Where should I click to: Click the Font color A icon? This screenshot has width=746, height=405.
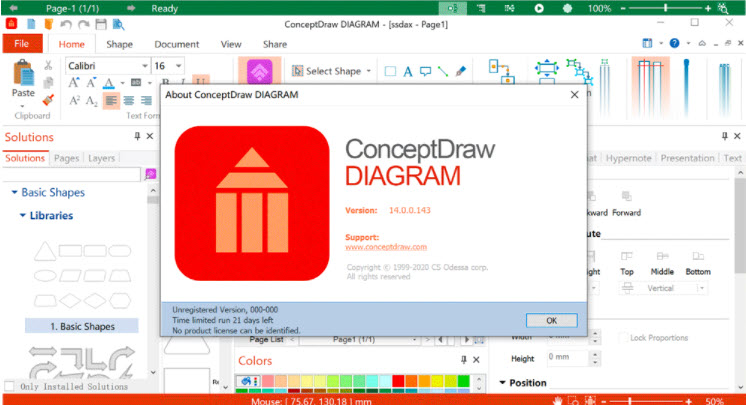pos(109,83)
